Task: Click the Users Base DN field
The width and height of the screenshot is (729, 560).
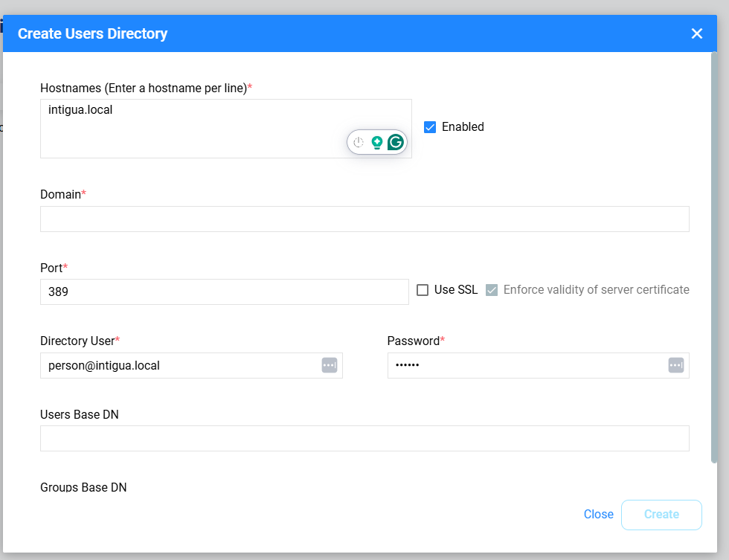Action: tap(364, 439)
